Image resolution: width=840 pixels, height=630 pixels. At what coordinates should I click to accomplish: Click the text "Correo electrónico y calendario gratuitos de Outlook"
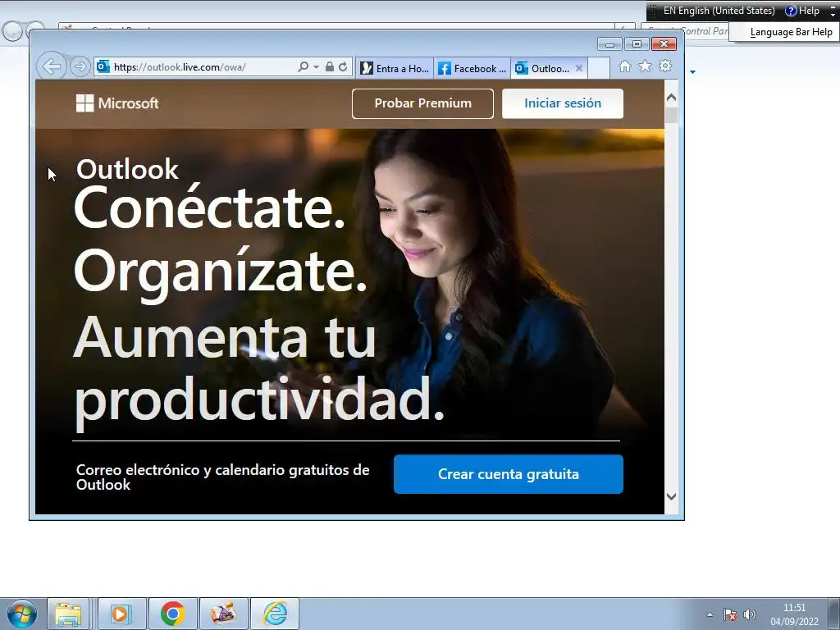click(223, 477)
